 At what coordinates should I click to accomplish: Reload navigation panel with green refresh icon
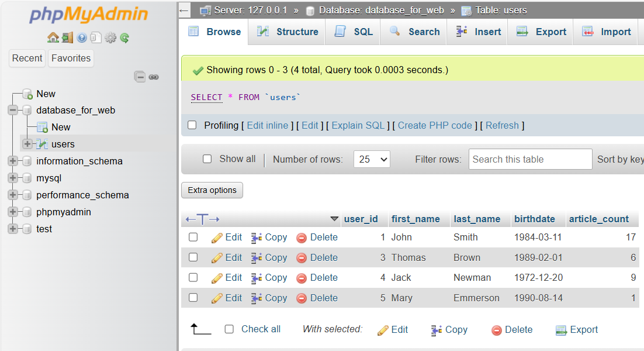(x=124, y=38)
